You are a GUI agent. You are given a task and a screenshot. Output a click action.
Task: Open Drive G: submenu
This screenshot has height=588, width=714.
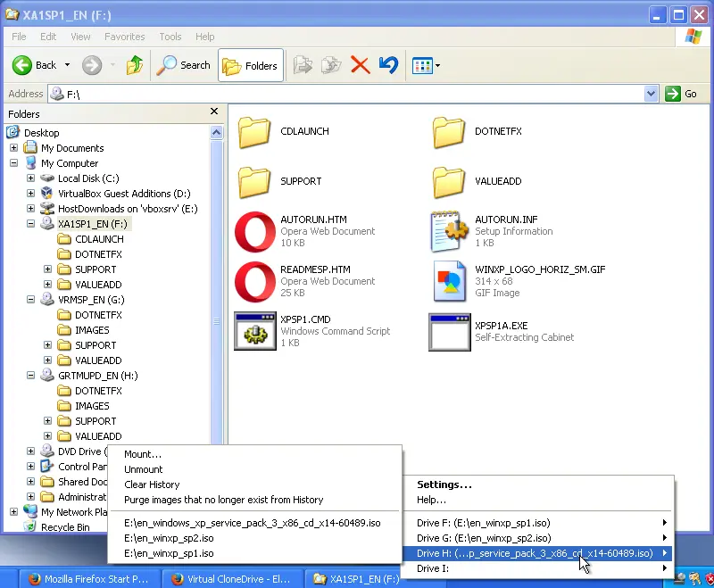(x=537, y=538)
